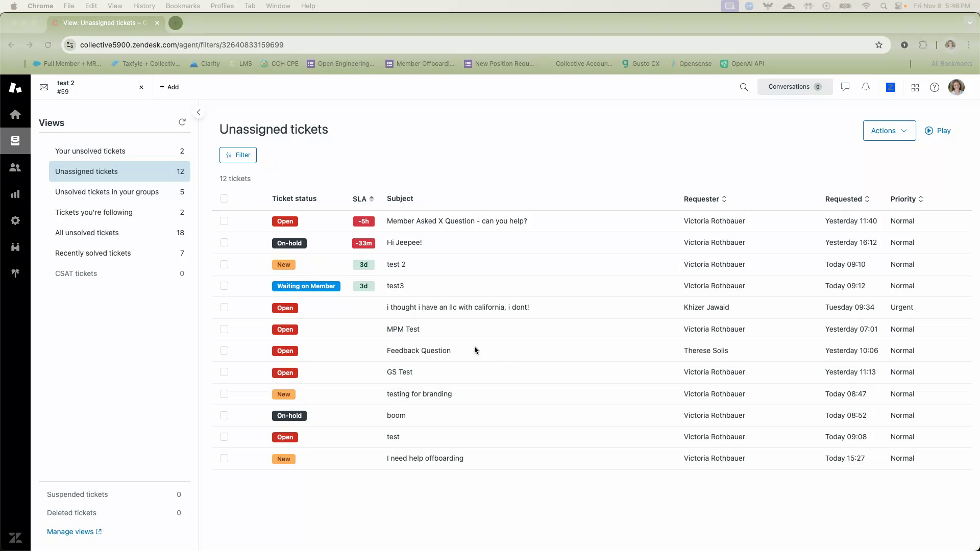The width and height of the screenshot is (980, 551).
Task: Open Admin gear icon in sidebar
Action: tap(15, 220)
